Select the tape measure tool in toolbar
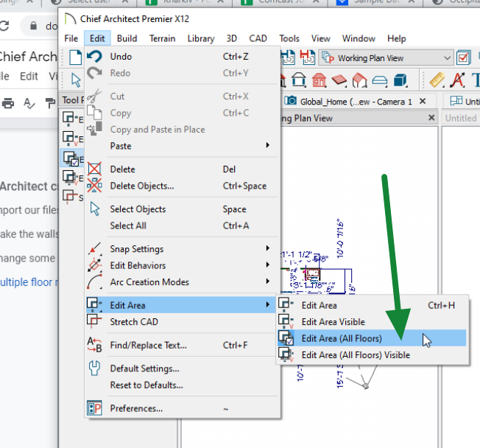Image resolution: width=480 pixels, height=448 pixels. point(437,80)
